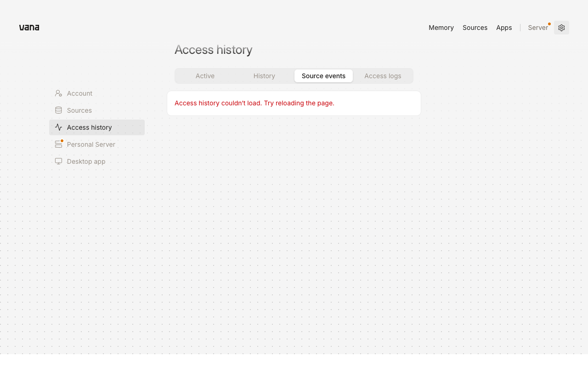Image resolution: width=588 pixels, height=368 pixels.
Task: Click the Access history pulse icon
Action: coord(58,127)
